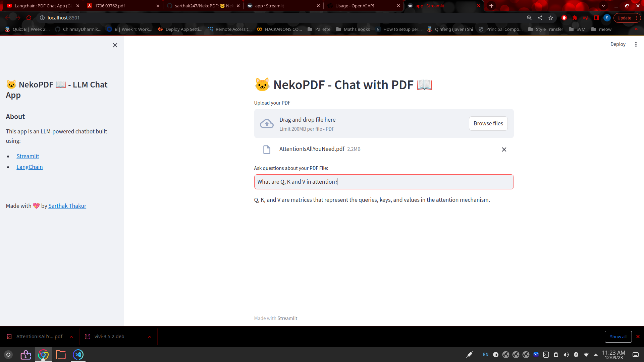Click the Deploy button
The width and height of the screenshot is (644, 362).
(618, 44)
